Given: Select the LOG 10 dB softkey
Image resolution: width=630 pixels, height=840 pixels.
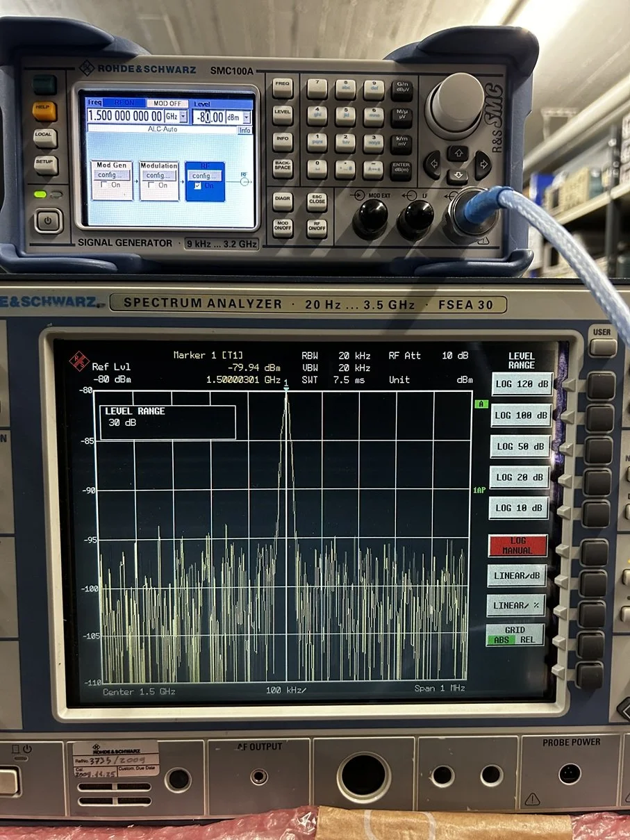Looking at the screenshot, I should click(518, 508).
